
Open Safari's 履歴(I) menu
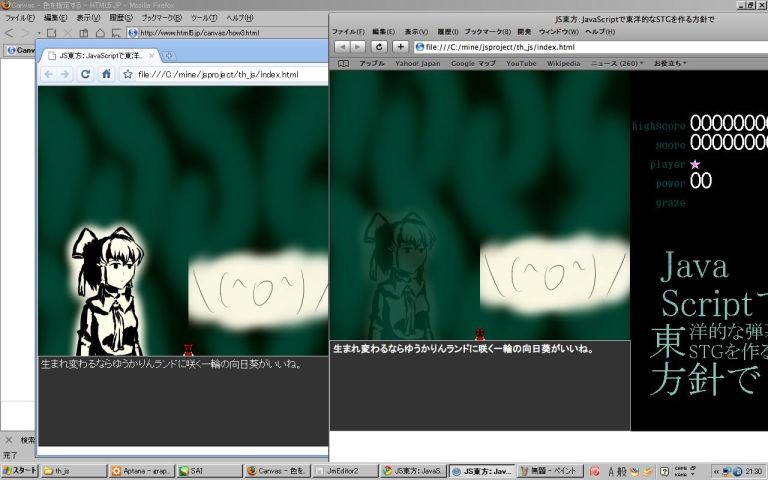point(448,31)
